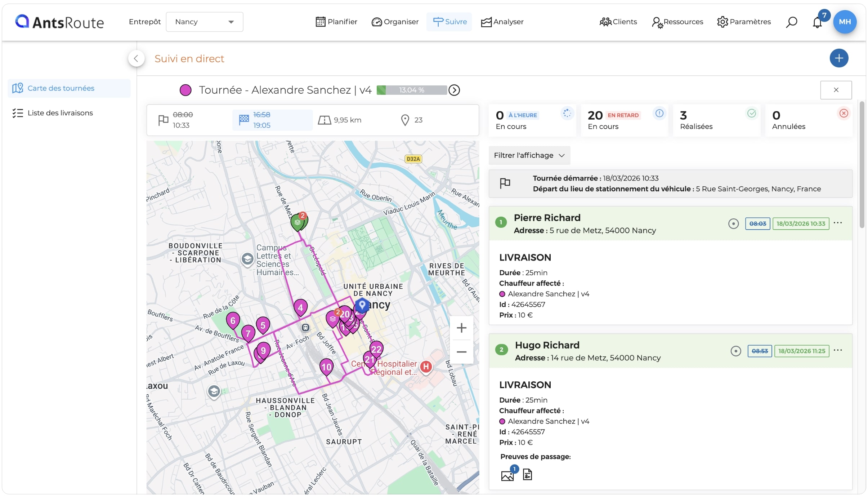Viewport: 868px width, 497px height.
Task: Expand the Filtrer l'affichage dropdown
Action: click(529, 155)
